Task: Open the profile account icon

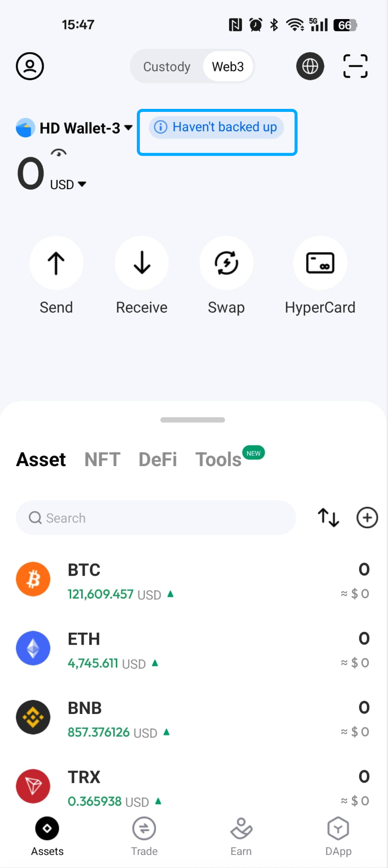Action: (30, 66)
